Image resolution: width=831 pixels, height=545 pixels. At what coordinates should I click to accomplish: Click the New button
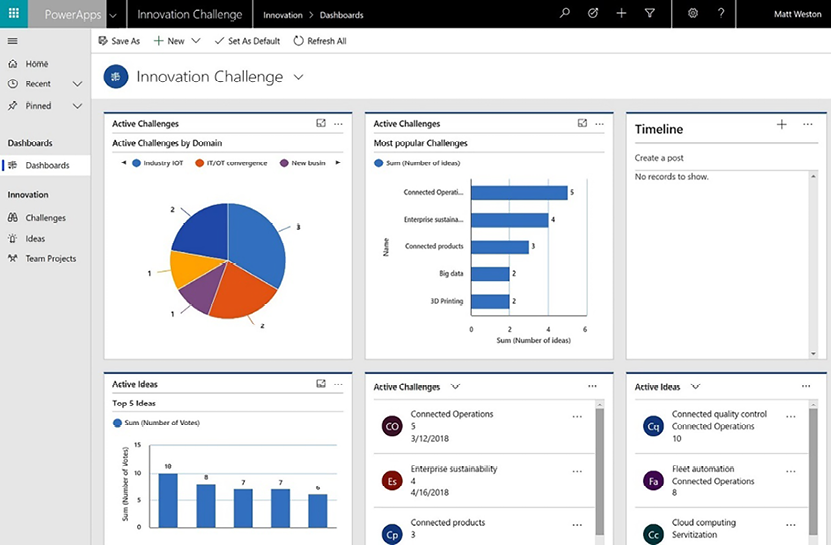pyautogui.click(x=169, y=41)
